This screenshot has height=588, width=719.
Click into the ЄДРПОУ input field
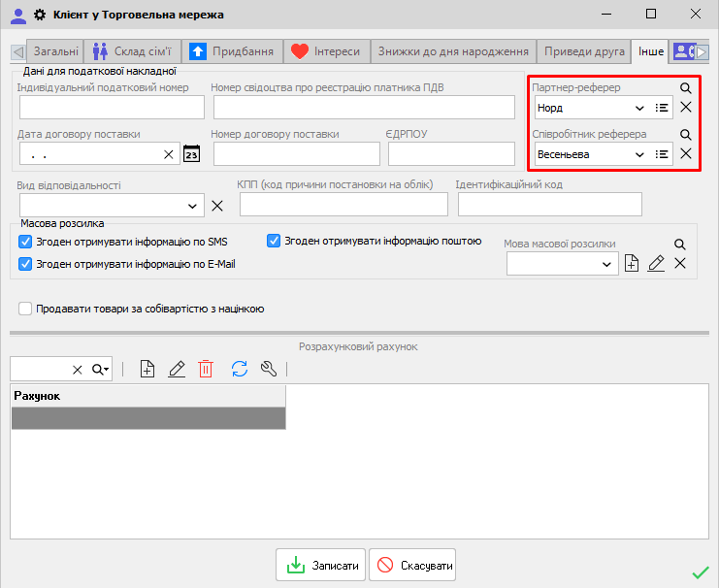click(x=451, y=153)
